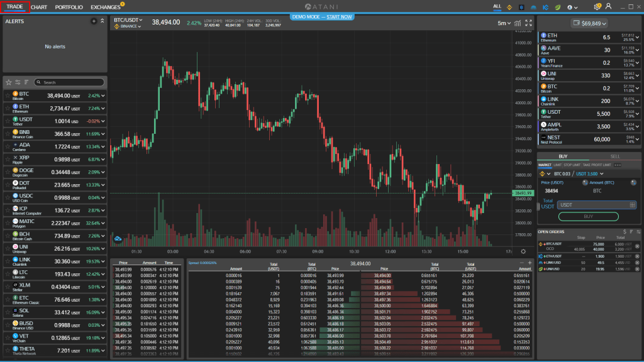Toggle chart fullscreen icon

[528, 23]
